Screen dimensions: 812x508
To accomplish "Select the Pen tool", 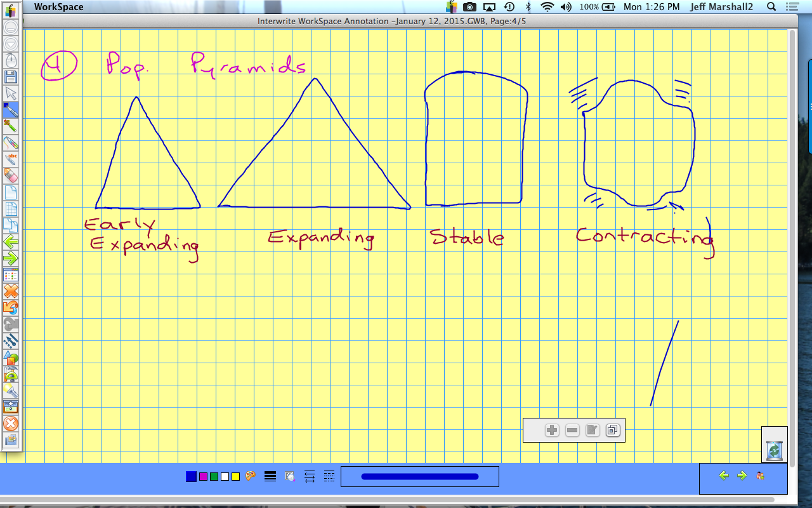I will (11, 110).
